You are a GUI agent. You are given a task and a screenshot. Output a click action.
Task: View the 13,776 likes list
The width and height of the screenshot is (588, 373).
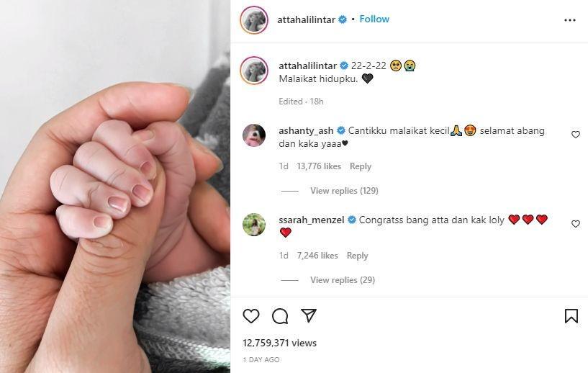(x=319, y=166)
